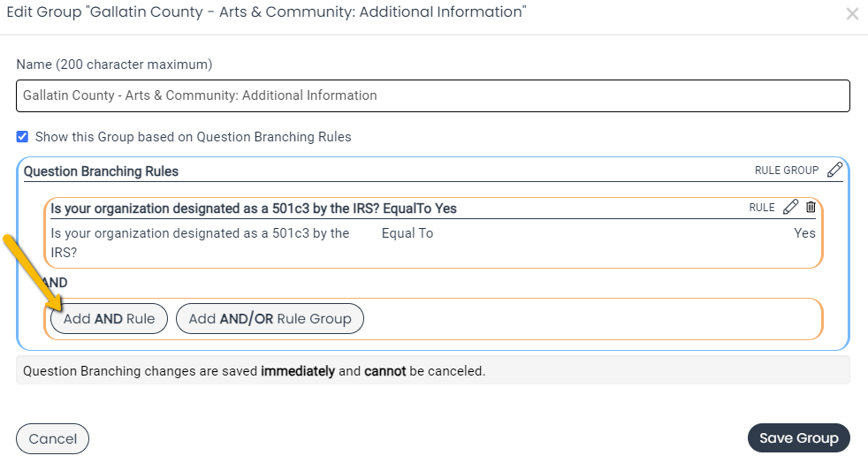Select the 'Question Branching Rules' heading
The width and height of the screenshot is (868, 471).
pos(101,171)
